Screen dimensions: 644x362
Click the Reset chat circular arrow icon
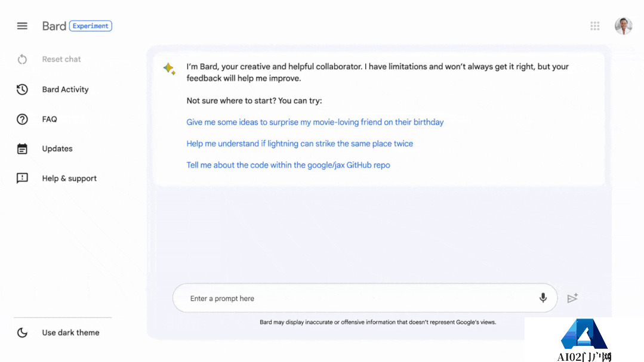click(x=22, y=60)
